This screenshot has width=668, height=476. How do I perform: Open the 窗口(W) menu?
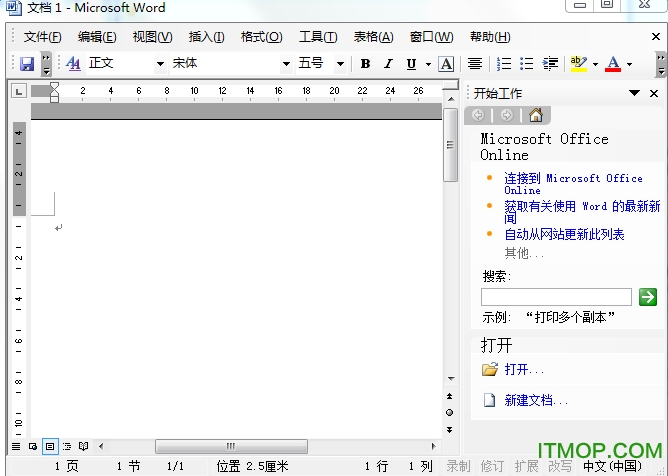pos(431,37)
